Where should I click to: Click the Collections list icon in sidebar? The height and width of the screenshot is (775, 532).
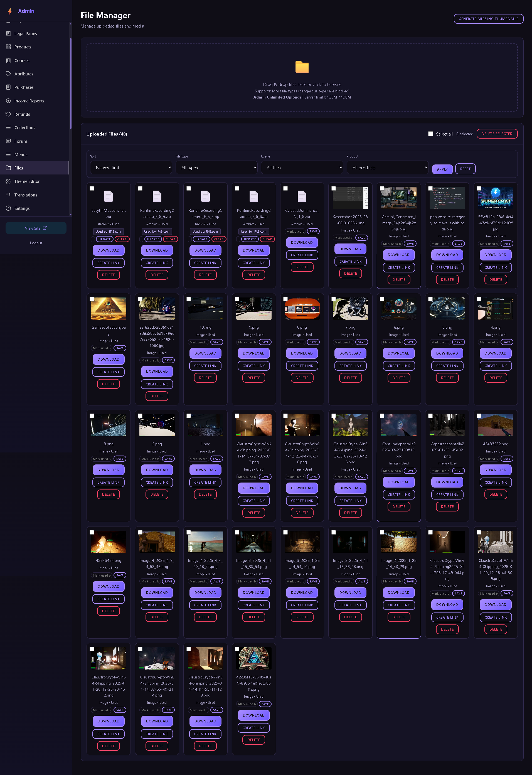(8, 127)
